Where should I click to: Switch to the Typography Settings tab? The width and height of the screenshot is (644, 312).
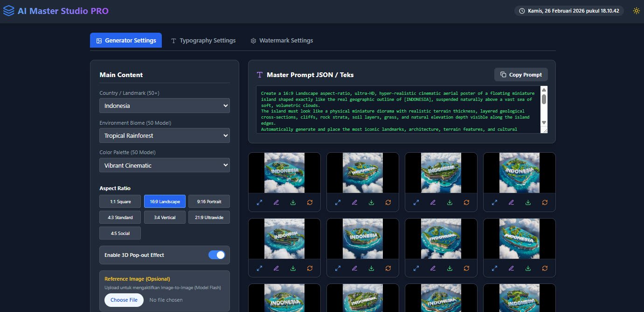click(x=203, y=41)
